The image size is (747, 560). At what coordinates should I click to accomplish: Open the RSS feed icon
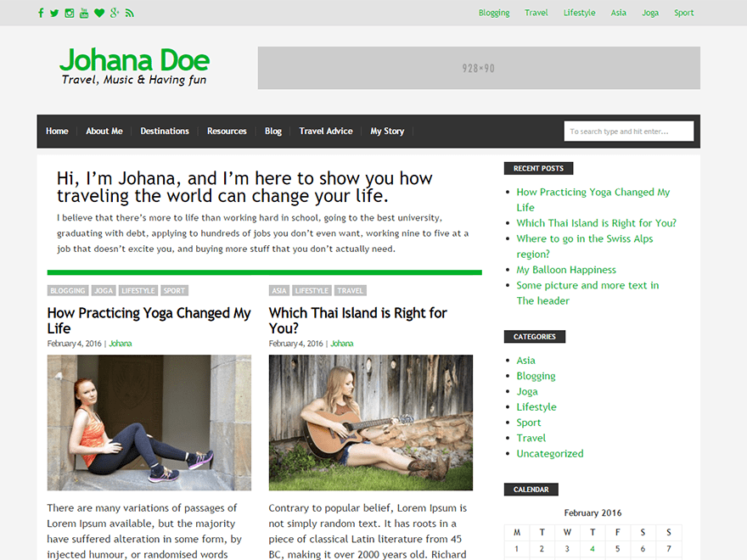pos(130,13)
